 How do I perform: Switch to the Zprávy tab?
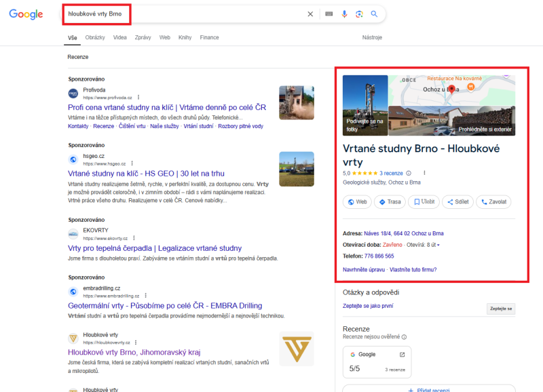tap(143, 37)
